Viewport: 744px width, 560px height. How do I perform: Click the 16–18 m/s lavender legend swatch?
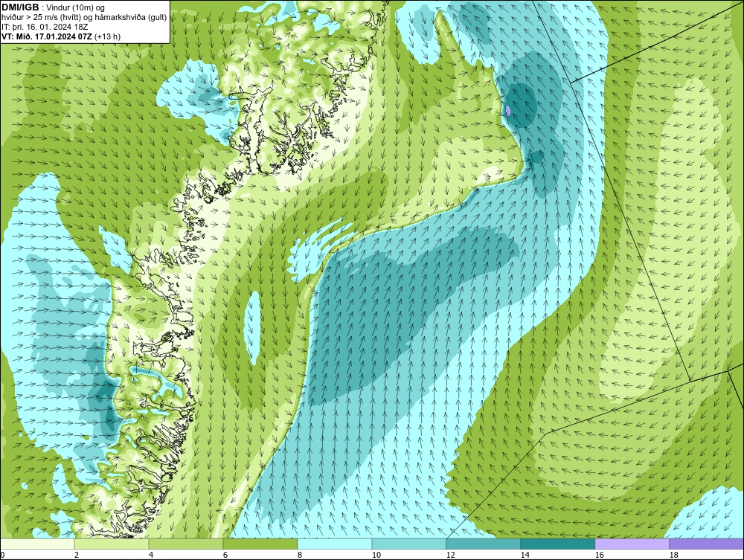[x=632, y=544]
